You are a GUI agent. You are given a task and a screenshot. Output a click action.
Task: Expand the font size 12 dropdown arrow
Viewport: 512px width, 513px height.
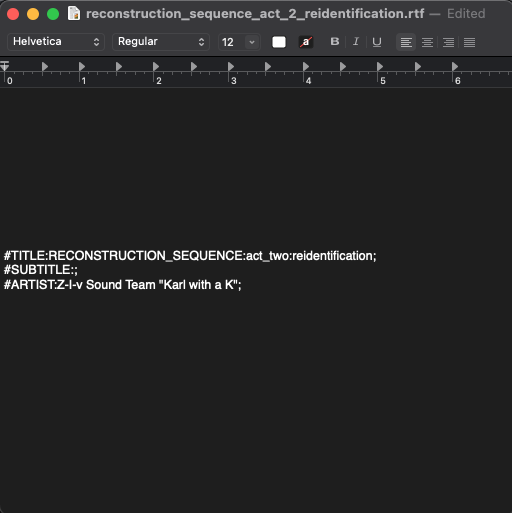(252, 42)
